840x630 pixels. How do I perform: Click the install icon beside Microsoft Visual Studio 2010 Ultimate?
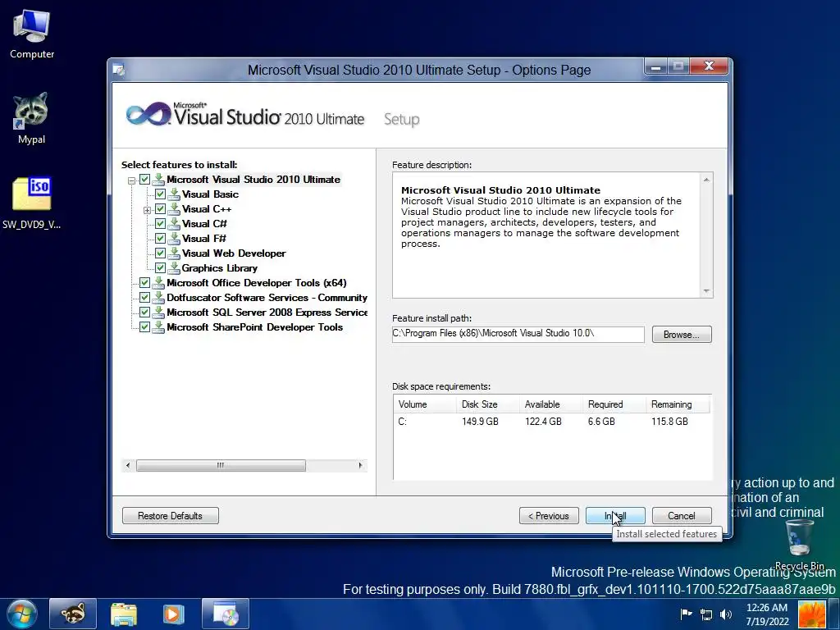pos(158,179)
